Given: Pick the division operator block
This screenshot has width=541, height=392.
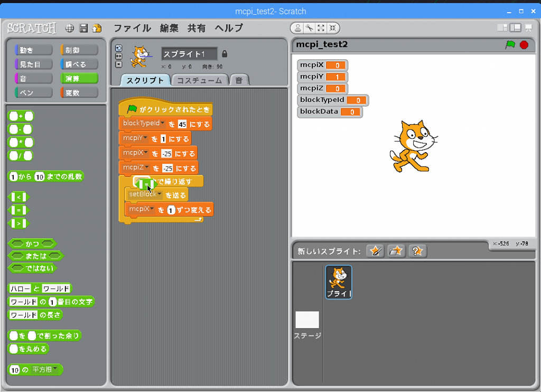Looking at the screenshot, I should pos(21,156).
